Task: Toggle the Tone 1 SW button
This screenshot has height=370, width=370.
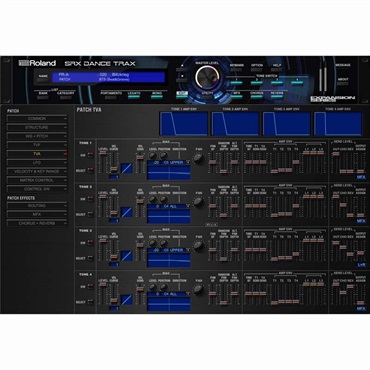Action: pyautogui.click(x=90, y=155)
